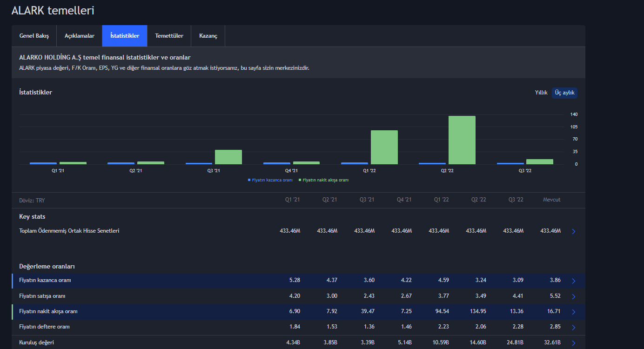This screenshot has height=349, width=644.
Task: Click the Key stats section heading
Action: 32,217
